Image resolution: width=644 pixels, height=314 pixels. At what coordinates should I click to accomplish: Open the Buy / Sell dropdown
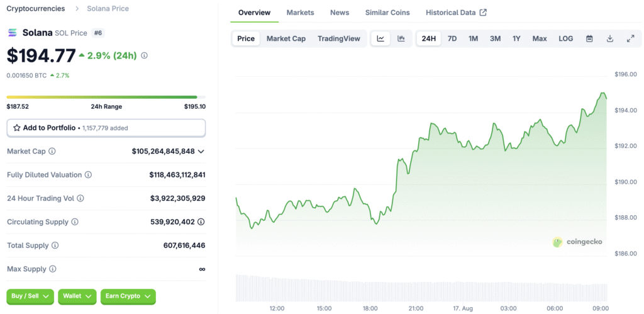tap(30, 296)
